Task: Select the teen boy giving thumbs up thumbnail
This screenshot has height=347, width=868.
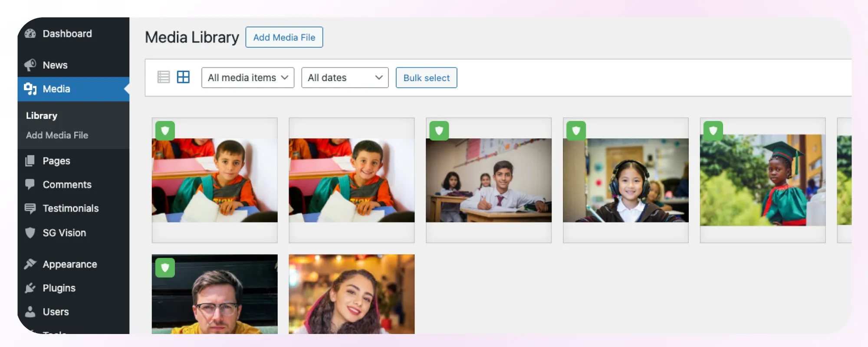Action: 489,180
